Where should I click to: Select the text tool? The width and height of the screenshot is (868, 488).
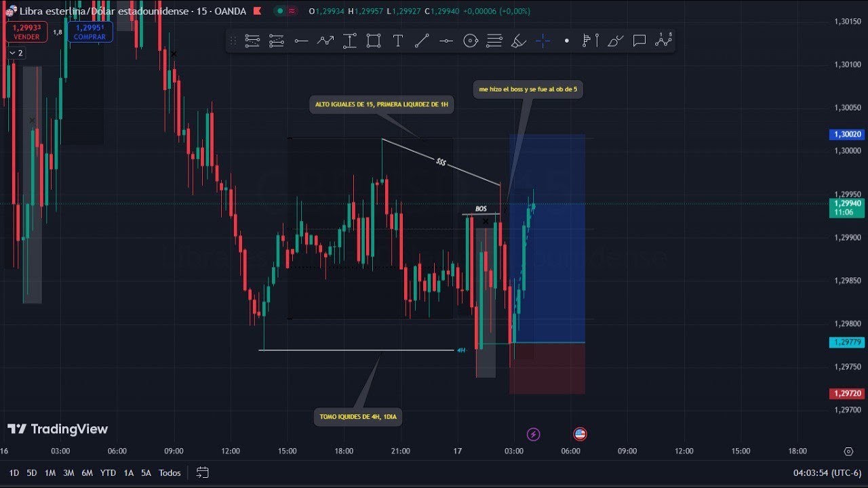pos(398,41)
